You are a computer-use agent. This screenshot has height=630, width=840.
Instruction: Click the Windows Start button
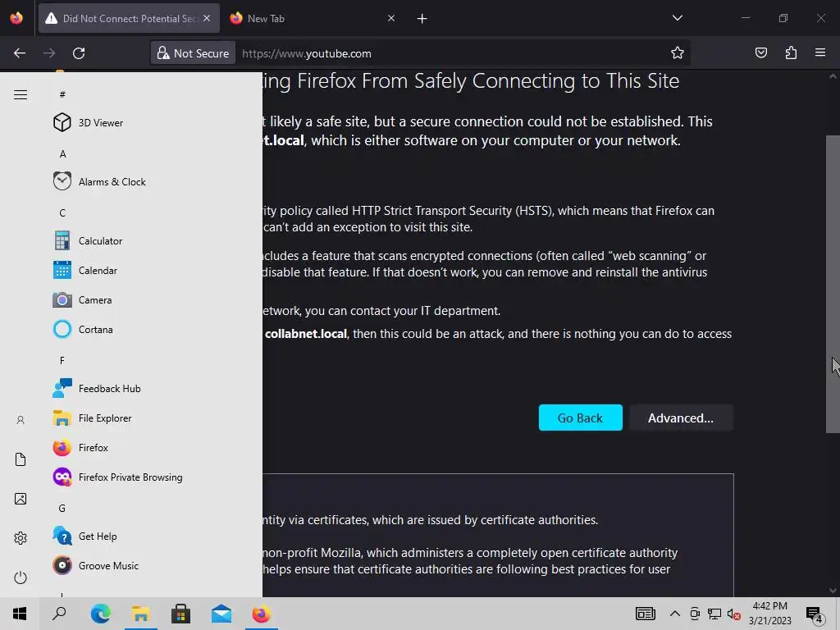pos(20,614)
